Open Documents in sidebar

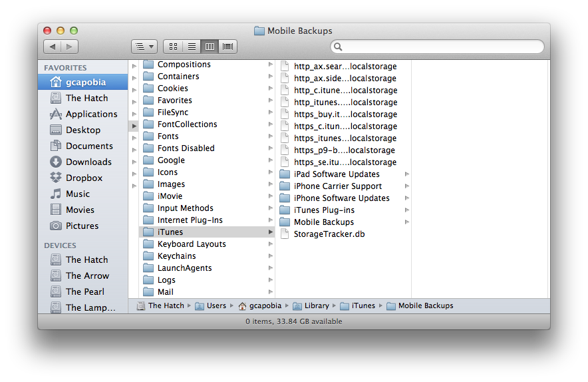point(83,146)
